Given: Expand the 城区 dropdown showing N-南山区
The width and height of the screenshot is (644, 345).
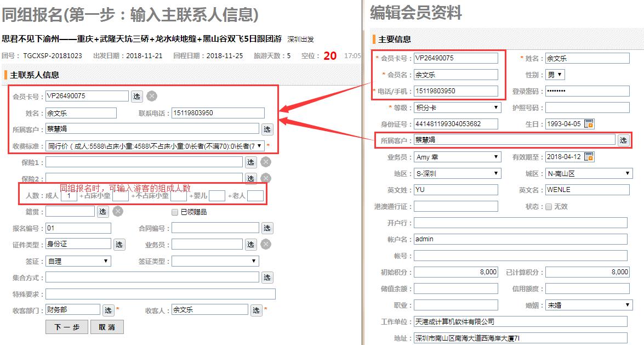Looking at the screenshot, I should (x=589, y=173).
